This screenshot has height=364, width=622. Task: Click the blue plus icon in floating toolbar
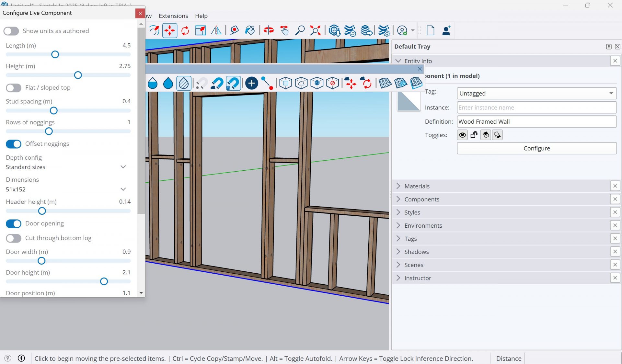point(251,83)
